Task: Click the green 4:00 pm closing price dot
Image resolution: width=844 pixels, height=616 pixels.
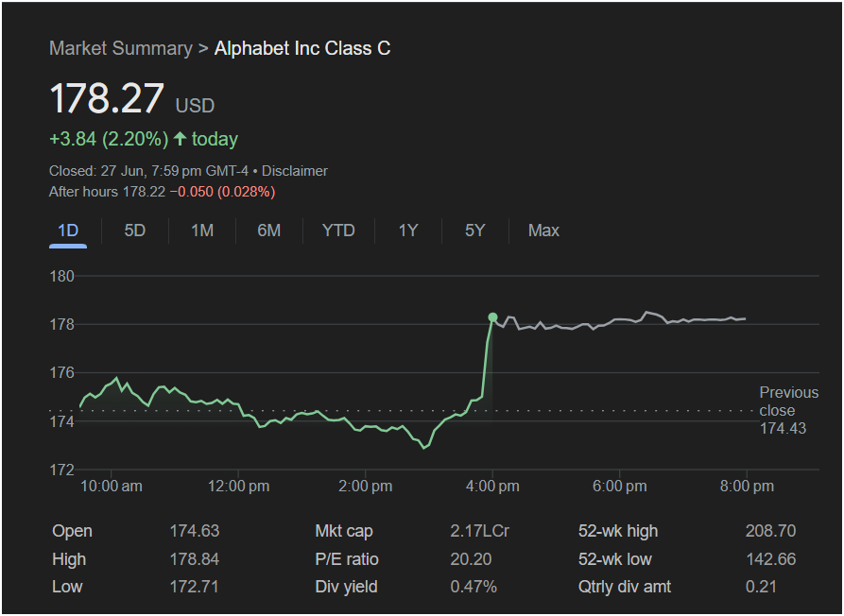Action: coord(492,317)
